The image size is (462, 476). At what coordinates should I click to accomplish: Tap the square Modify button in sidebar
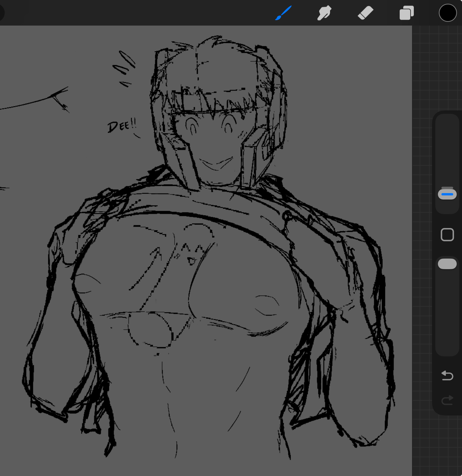[447, 235]
